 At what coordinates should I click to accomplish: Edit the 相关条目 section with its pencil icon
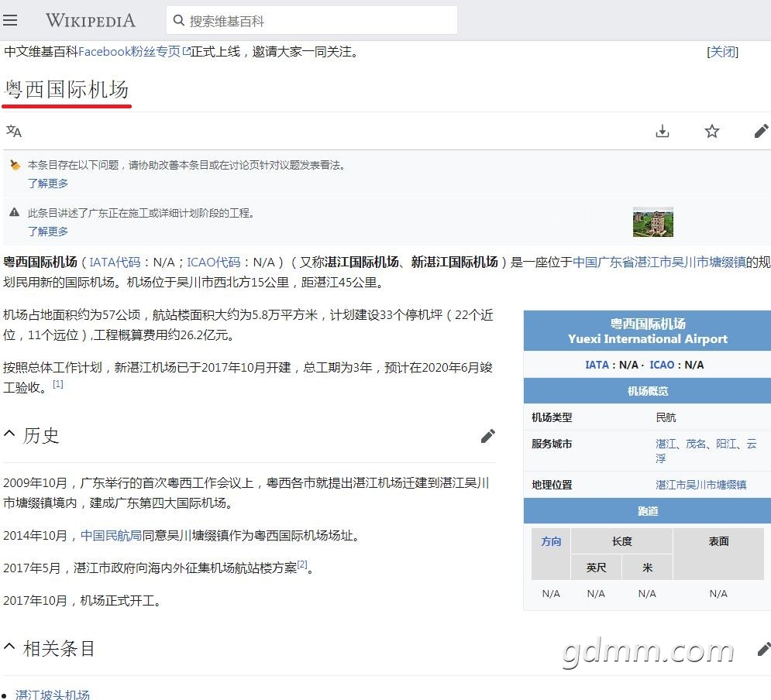tap(763, 649)
